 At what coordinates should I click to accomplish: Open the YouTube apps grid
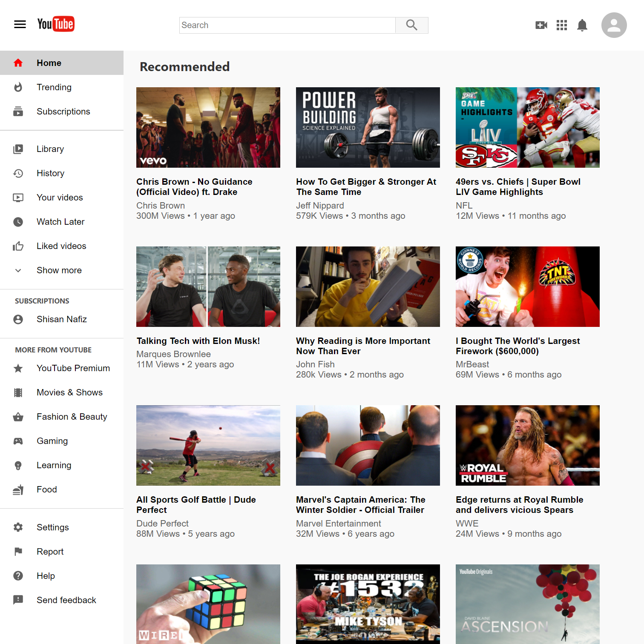pos(561,26)
